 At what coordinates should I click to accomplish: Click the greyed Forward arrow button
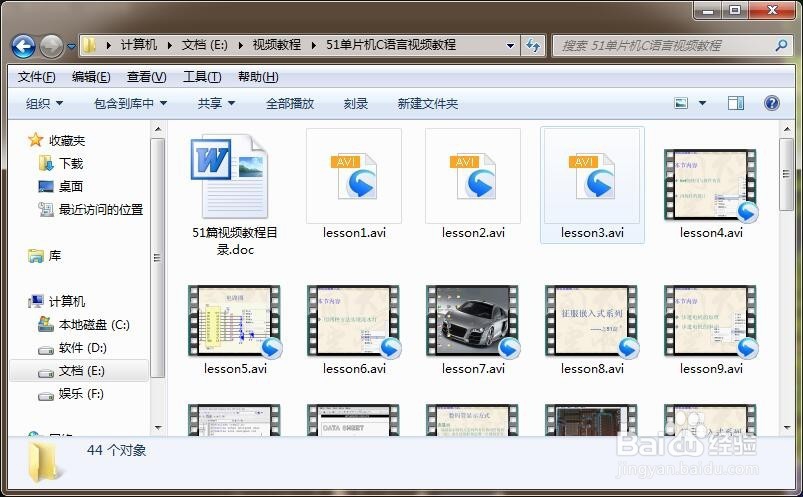[51, 47]
